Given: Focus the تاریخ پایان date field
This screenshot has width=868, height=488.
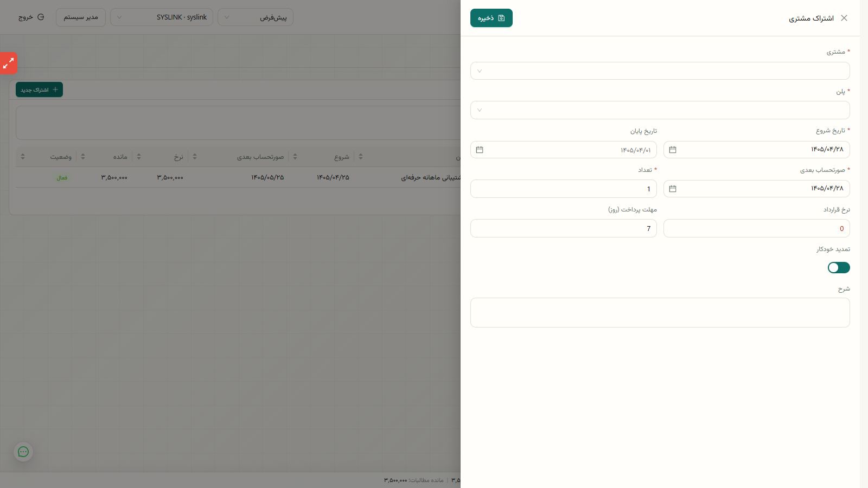Looking at the screenshot, I should tap(564, 150).
